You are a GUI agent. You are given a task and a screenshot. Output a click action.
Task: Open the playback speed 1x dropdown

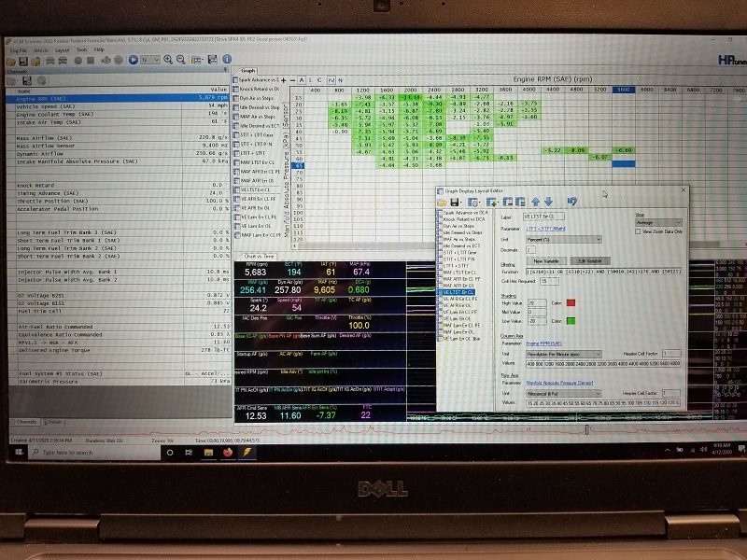click(150, 60)
